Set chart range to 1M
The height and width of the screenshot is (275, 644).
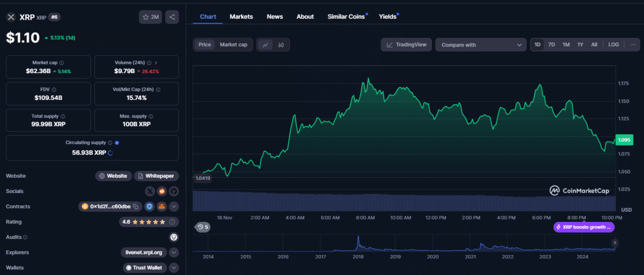[x=566, y=45]
